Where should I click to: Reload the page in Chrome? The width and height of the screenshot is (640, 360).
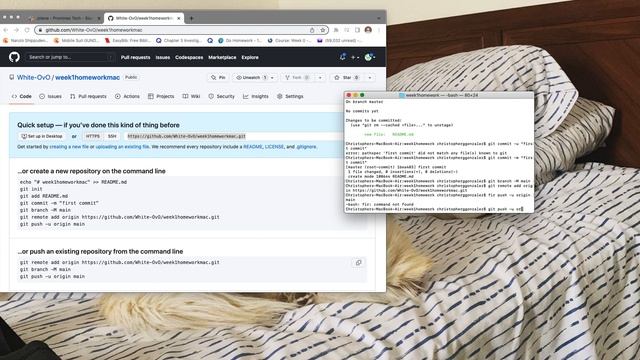[x=27, y=30]
